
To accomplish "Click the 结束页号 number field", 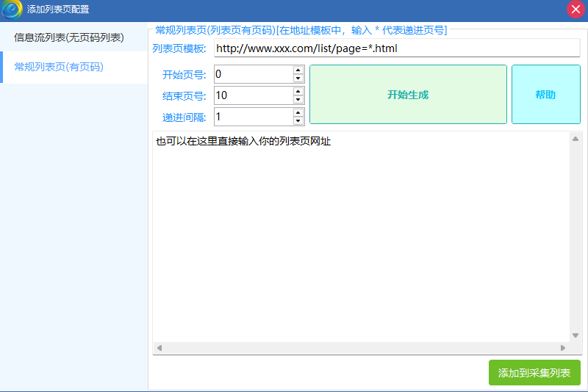I will click(253, 95).
